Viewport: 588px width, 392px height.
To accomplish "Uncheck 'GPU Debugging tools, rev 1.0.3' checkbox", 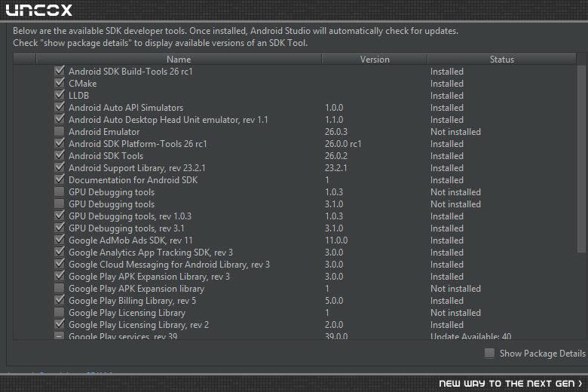I will click(60, 216).
